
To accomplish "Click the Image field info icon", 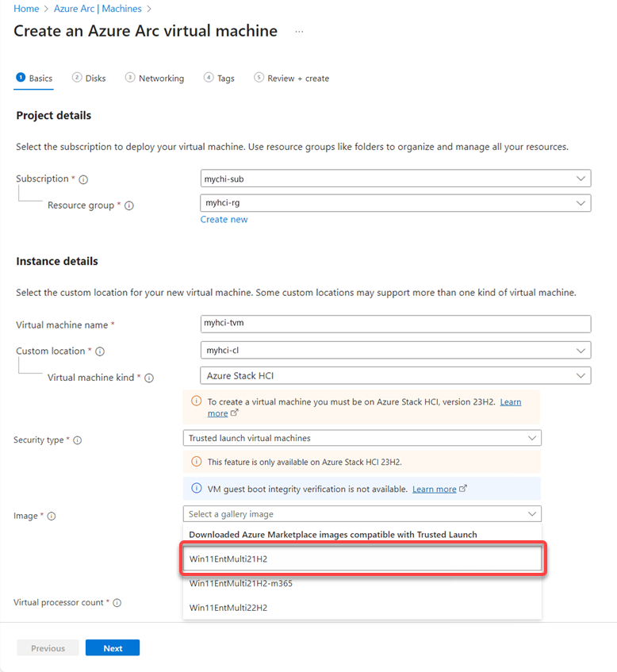I will [52, 516].
